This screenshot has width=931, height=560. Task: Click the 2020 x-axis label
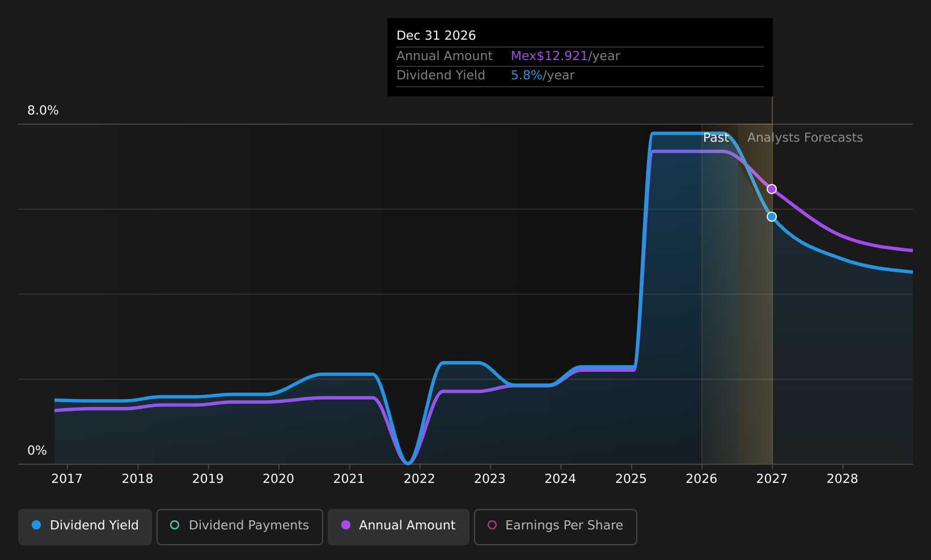click(278, 479)
